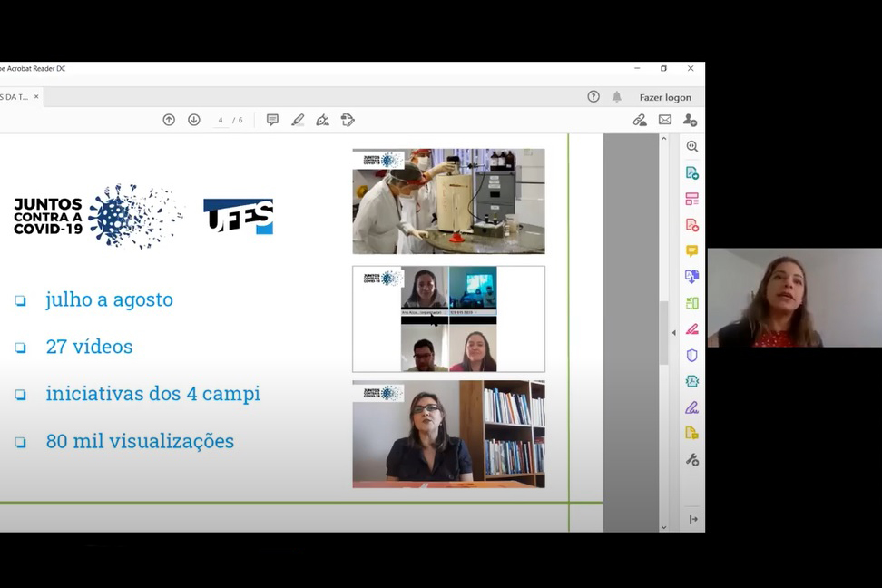Click the speaker's webcam video thumbnail
The image size is (882, 588).
coord(794,298)
